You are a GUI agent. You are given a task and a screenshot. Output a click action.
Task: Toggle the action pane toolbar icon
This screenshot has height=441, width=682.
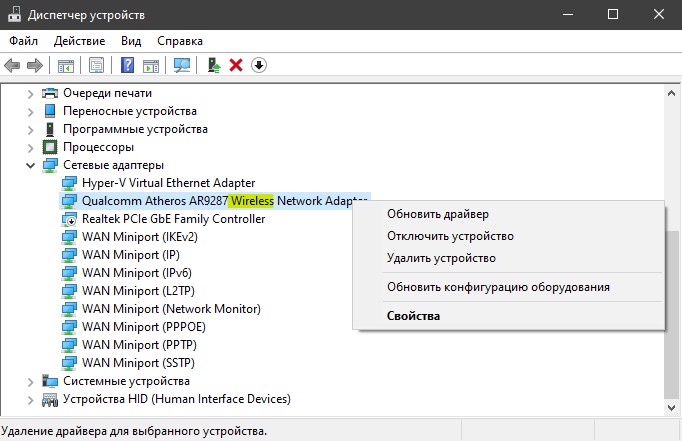151,66
